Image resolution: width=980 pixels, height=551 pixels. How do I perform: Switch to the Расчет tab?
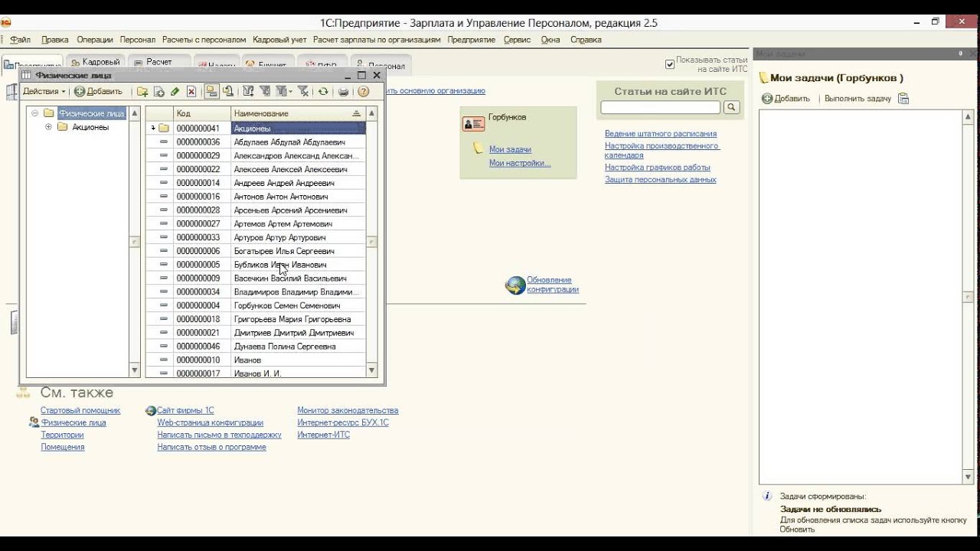click(x=159, y=63)
